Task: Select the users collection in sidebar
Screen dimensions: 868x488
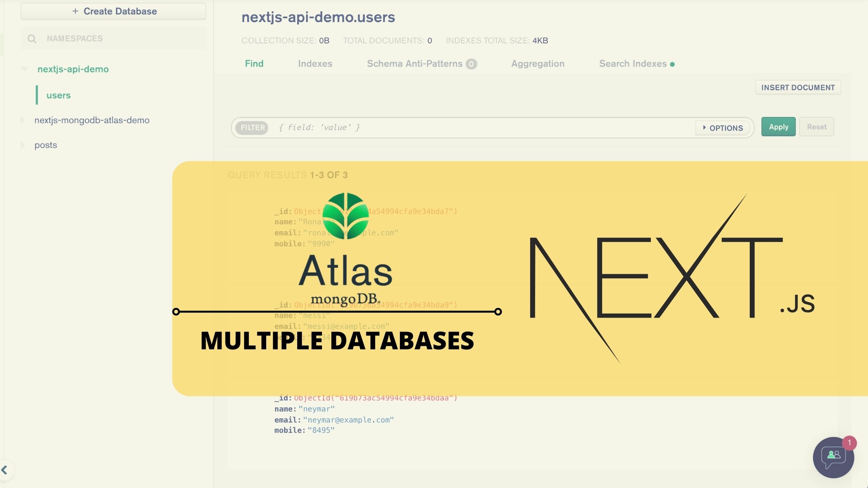Action: 59,95
